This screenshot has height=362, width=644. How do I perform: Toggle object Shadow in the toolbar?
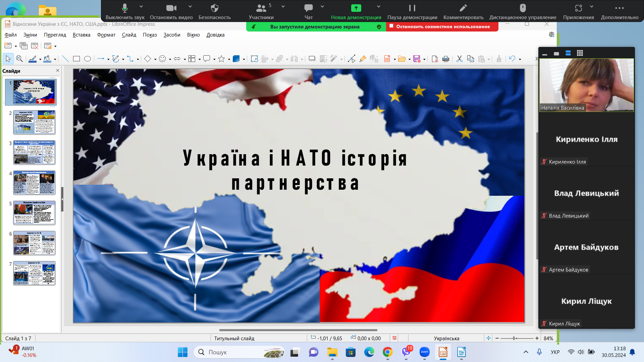click(312, 59)
